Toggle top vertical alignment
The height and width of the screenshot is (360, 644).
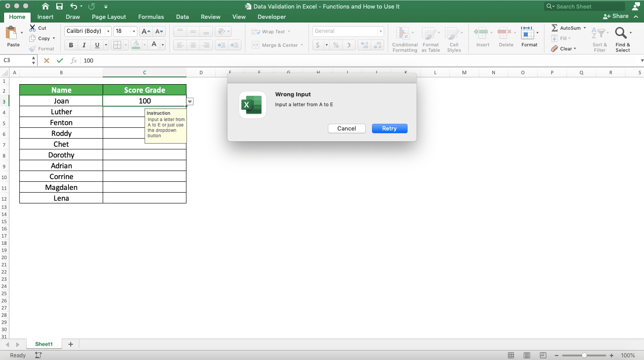[x=180, y=31]
